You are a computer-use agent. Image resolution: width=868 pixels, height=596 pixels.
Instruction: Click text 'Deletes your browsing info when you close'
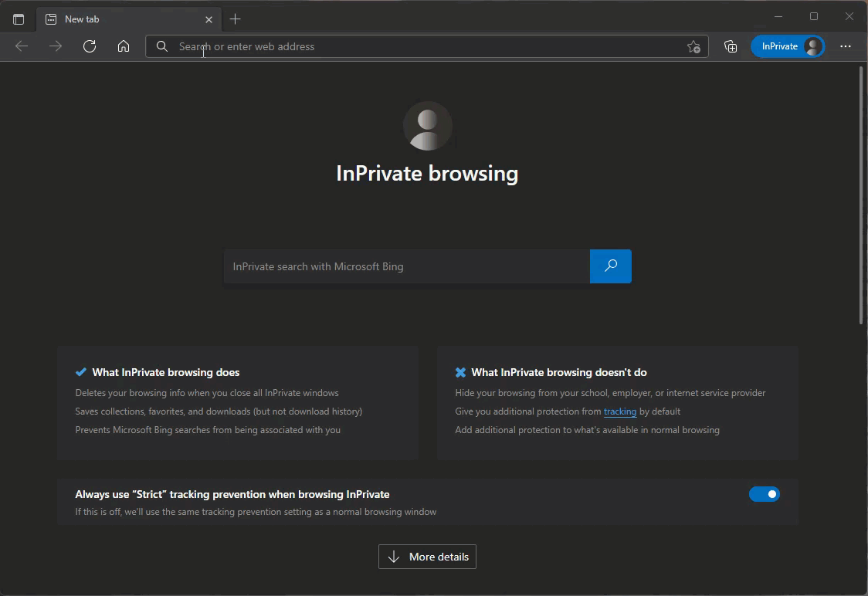pyautogui.click(x=207, y=393)
